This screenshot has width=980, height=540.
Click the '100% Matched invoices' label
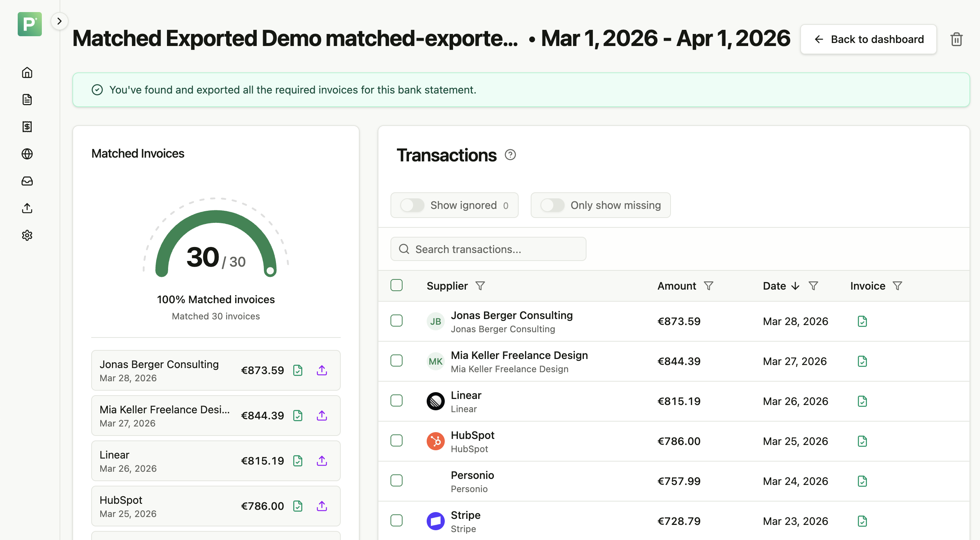[216, 300]
